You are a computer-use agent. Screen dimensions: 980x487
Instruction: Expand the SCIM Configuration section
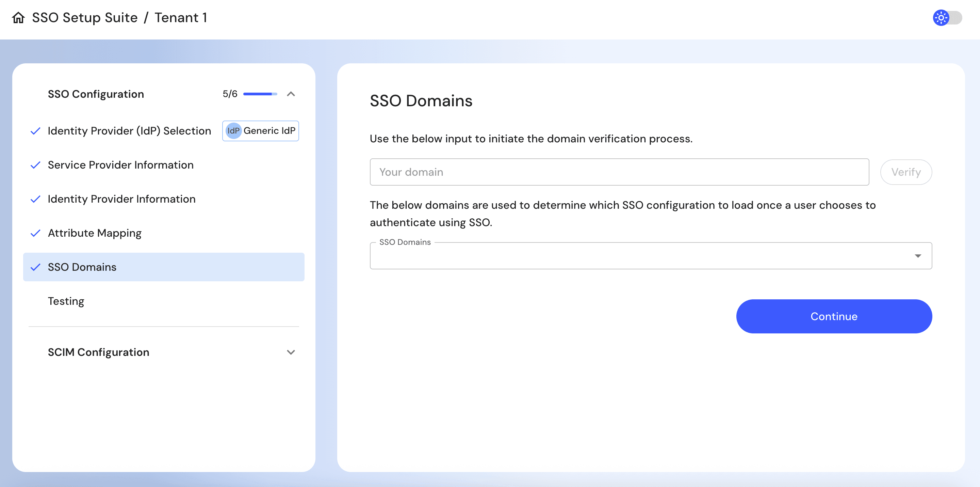[x=291, y=352]
